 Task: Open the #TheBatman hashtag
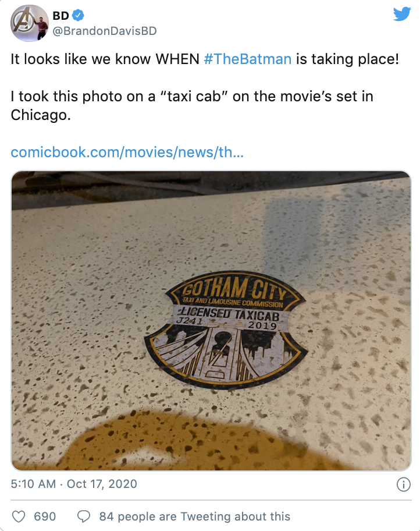(247, 59)
